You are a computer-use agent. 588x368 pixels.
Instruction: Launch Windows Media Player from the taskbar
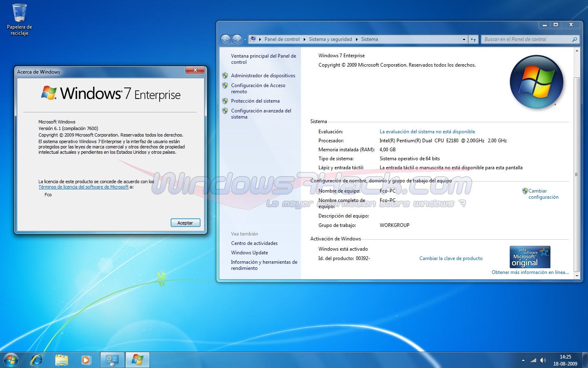[x=86, y=360]
